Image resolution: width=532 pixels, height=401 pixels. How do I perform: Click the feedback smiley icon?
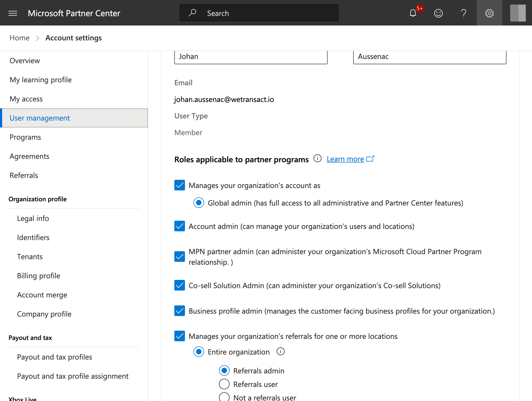438,13
